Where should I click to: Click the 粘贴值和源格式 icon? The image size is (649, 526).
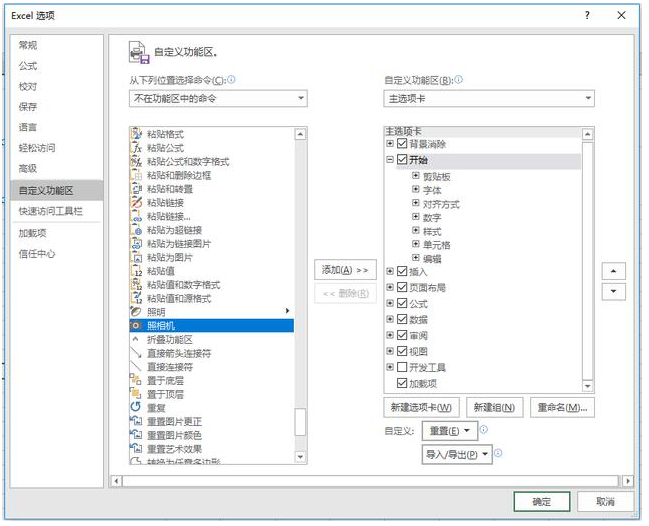136,298
